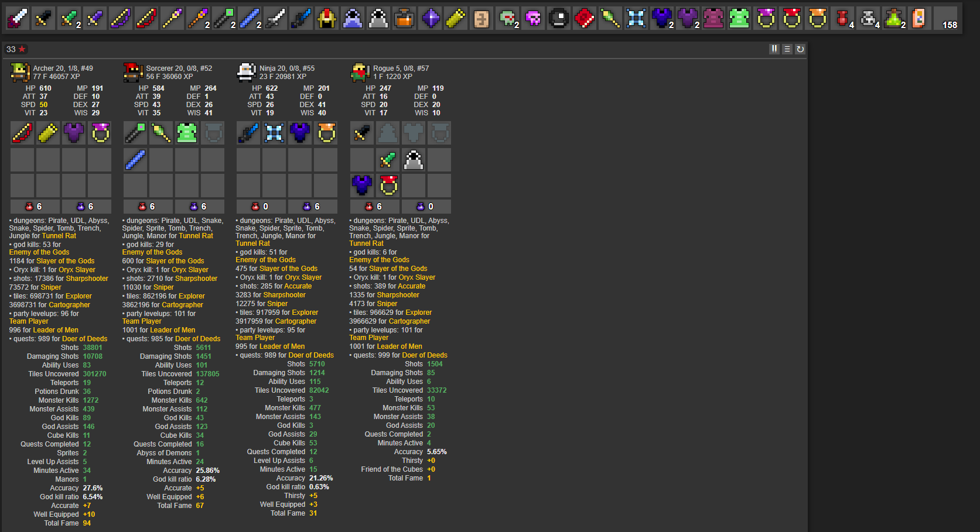Click the account star rating showing 33
This screenshot has width=980, height=532.
pos(16,49)
